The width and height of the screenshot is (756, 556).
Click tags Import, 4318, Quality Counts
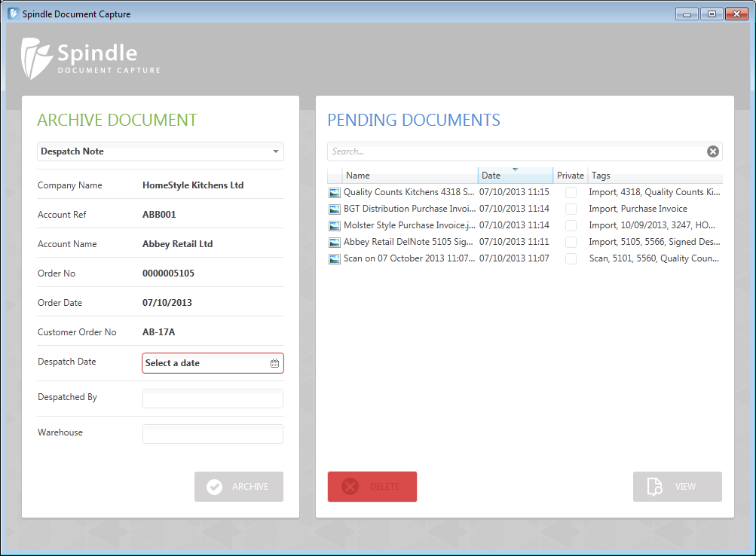tap(654, 192)
